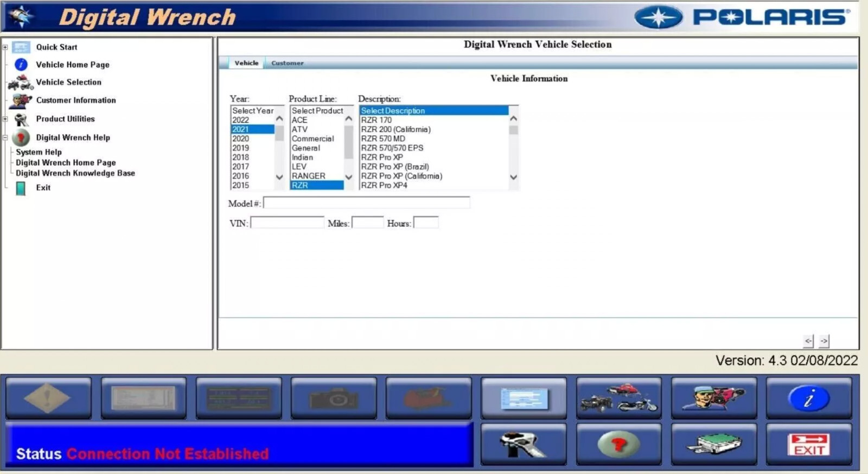Select Customer Information label in sidebar
Screen dimensions: 868x474
click(76, 100)
